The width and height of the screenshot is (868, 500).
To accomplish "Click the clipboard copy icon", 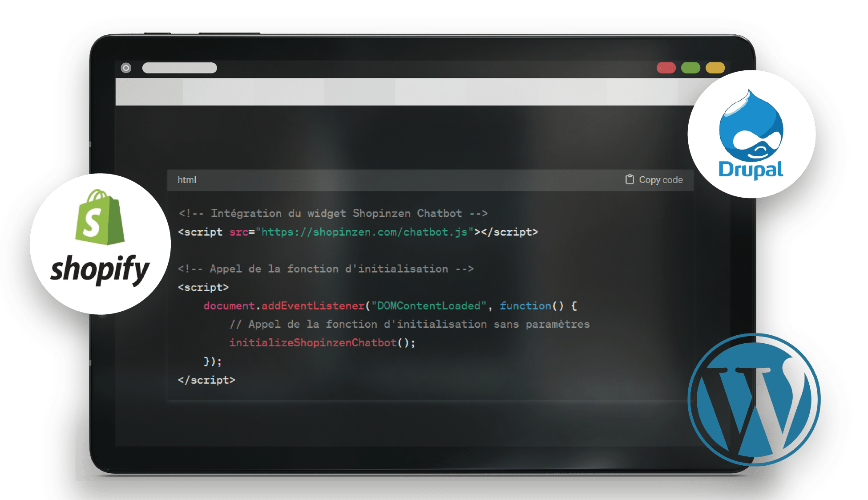I will 630,179.
